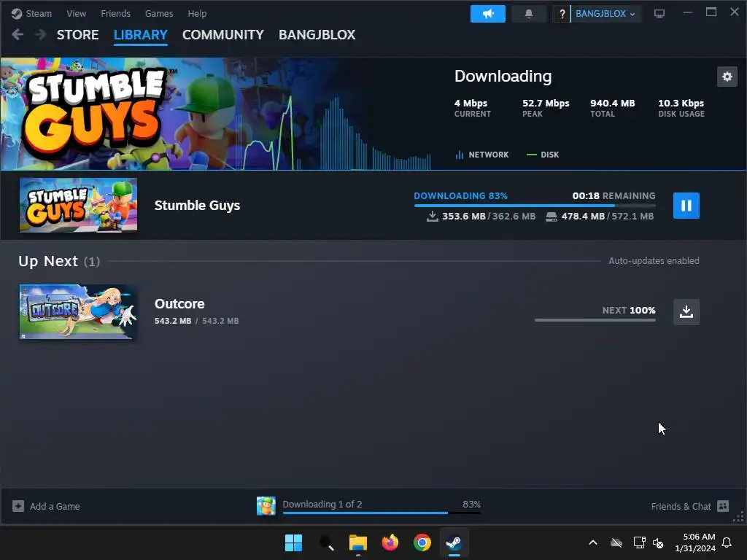Open the Games menu
The image size is (747, 560).
click(158, 13)
